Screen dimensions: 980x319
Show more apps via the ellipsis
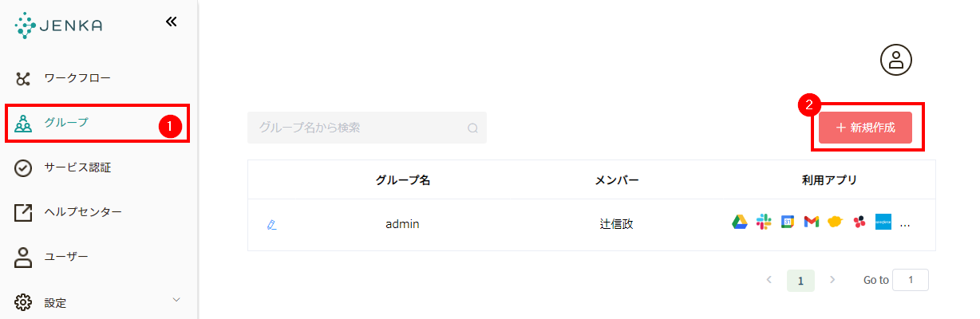pyautogui.click(x=905, y=224)
